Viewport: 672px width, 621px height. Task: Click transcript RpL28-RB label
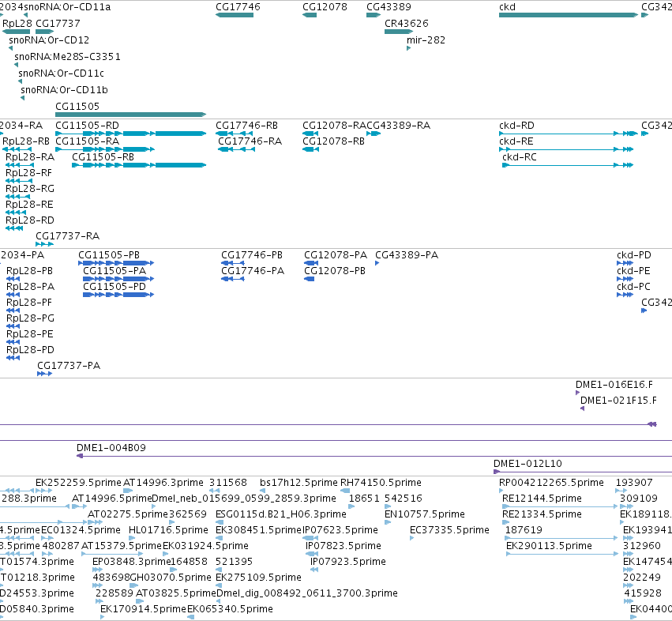[x=26, y=141]
